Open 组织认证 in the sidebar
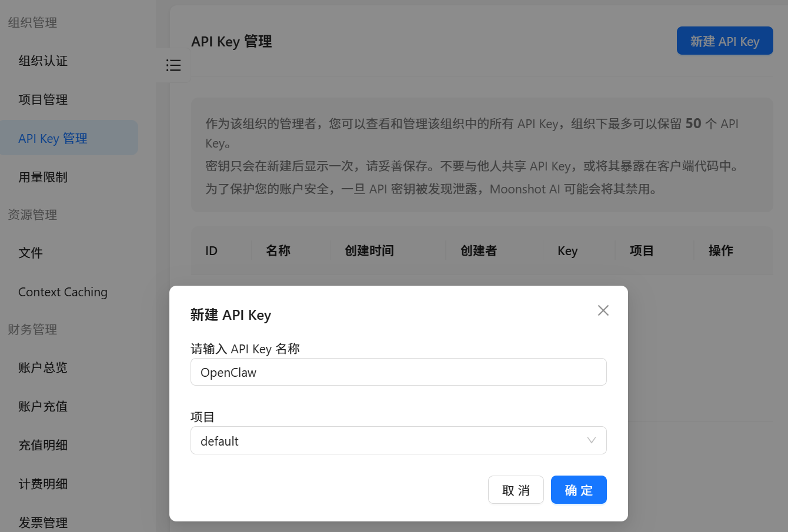 (43, 61)
